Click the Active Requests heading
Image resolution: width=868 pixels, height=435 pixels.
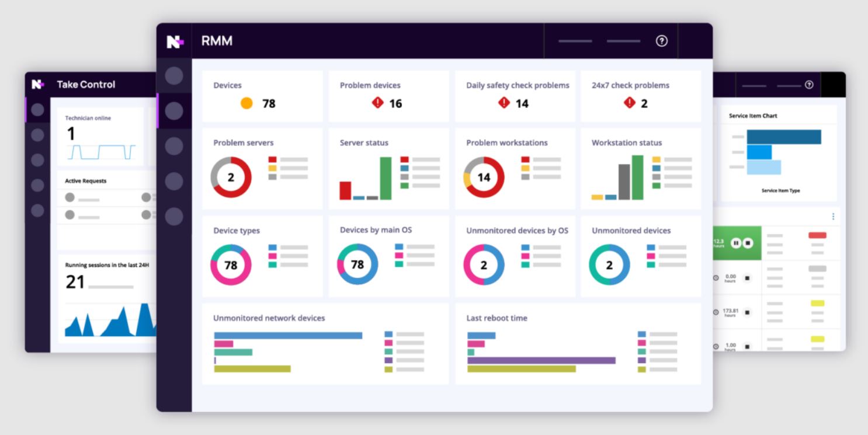click(x=85, y=181)
